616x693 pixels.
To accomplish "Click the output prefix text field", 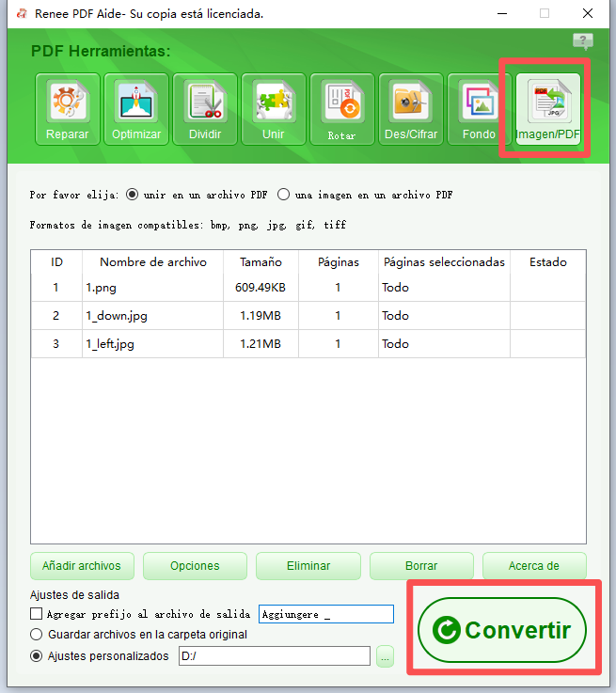I will pyautogui.click(x=325, y=614).
